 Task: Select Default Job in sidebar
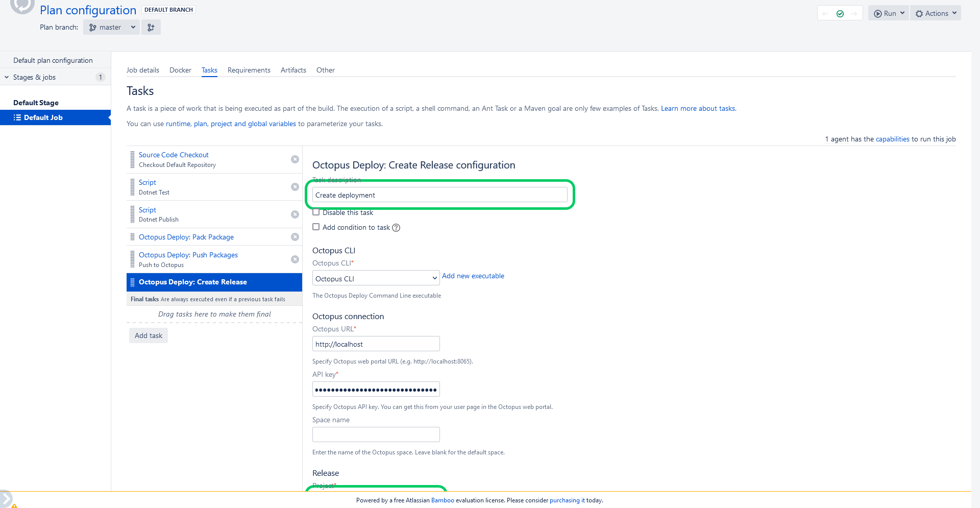(55, 117)
